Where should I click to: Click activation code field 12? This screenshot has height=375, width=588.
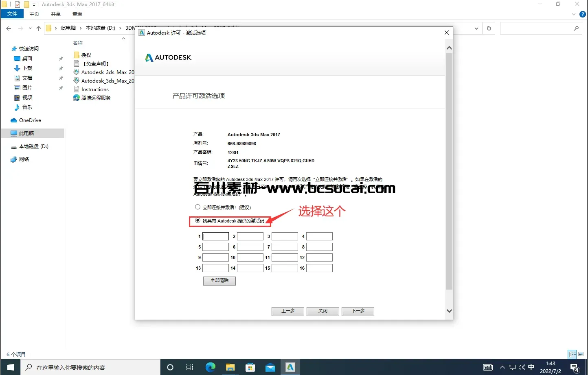pyautogui.click(x=319, y=257)
